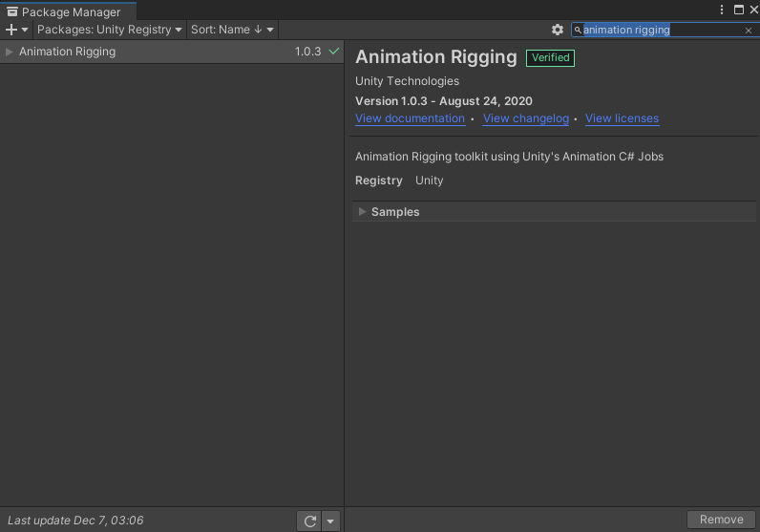The image size is (760, 532).
Task: Remove the Animation Rigging package
Action: click(721, 520)
